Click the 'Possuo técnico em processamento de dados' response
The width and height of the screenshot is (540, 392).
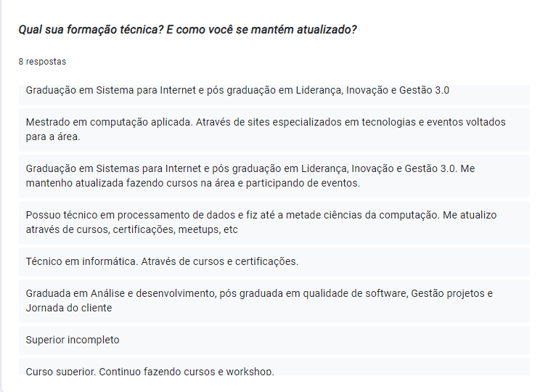[x=274, y=223]
